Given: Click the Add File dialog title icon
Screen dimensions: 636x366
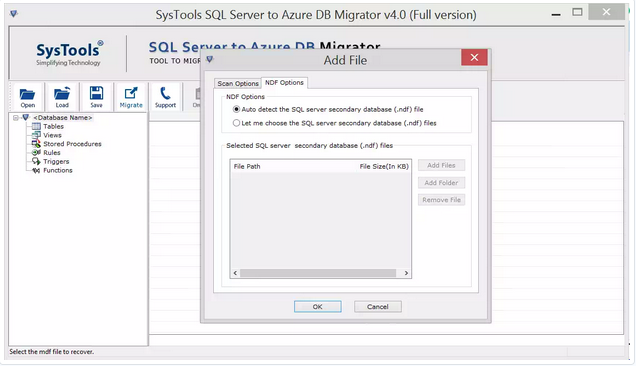Looking at the screenshot, I should (x=210, y=60).
